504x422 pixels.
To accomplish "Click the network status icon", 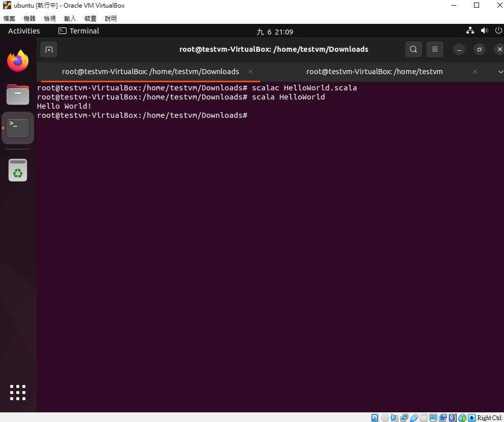I will coord(470,31).
